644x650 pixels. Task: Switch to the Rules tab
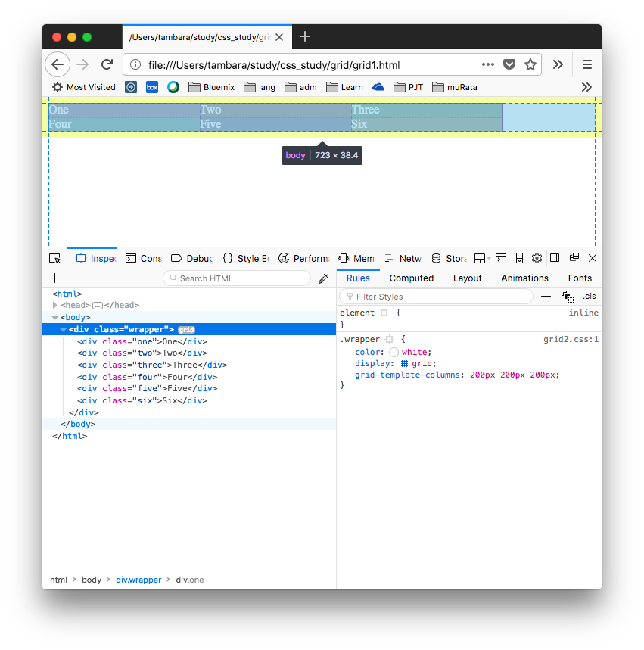click(358, 278)
